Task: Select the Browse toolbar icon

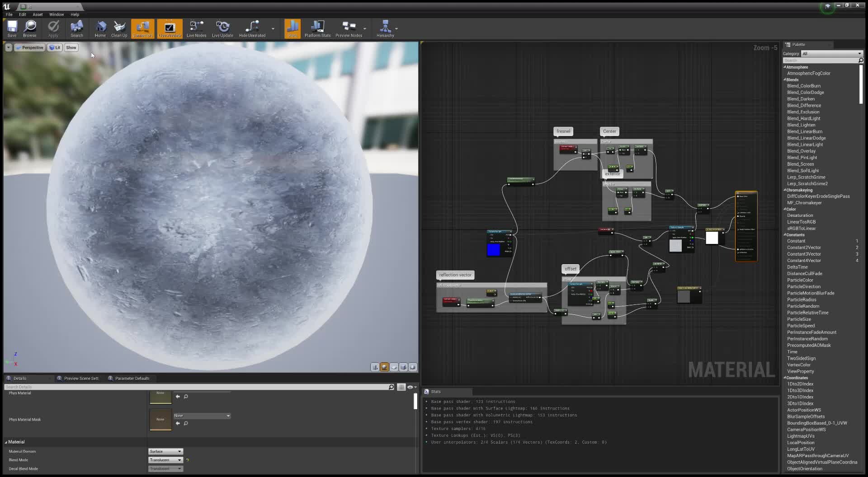Action: point(30,28)
